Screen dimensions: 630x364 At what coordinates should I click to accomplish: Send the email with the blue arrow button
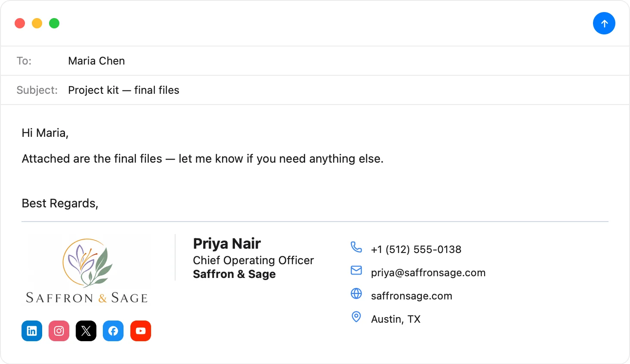tap(604, 23)
